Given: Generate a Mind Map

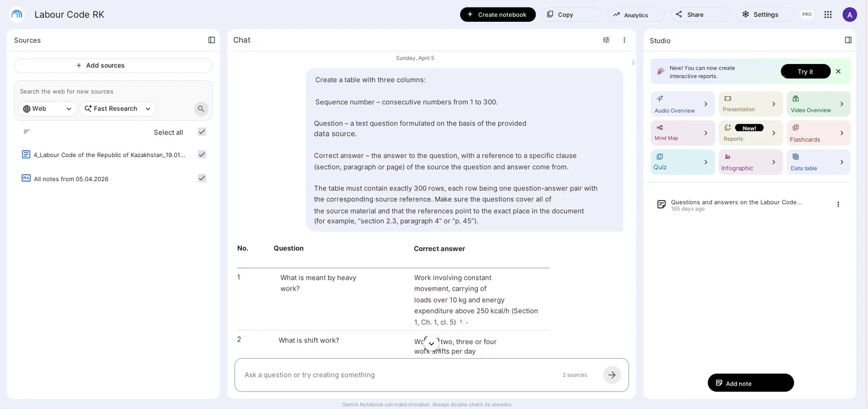Looking at the screenshot, I should click(682, 133).
